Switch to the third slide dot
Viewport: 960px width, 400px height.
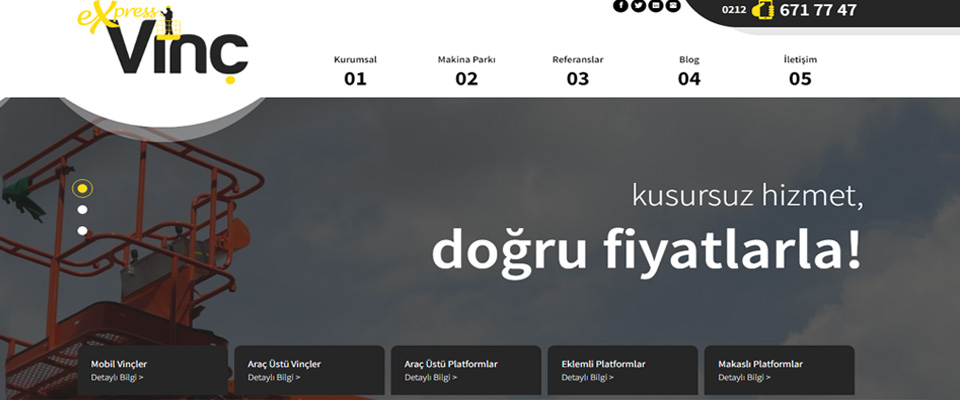(x=82, y=231)
